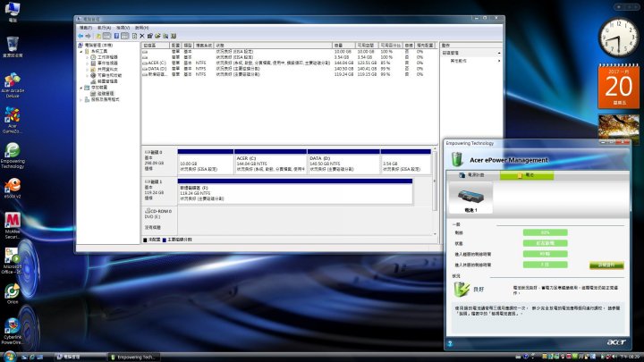Click the blue Help toolbar icon

[116, 36]
